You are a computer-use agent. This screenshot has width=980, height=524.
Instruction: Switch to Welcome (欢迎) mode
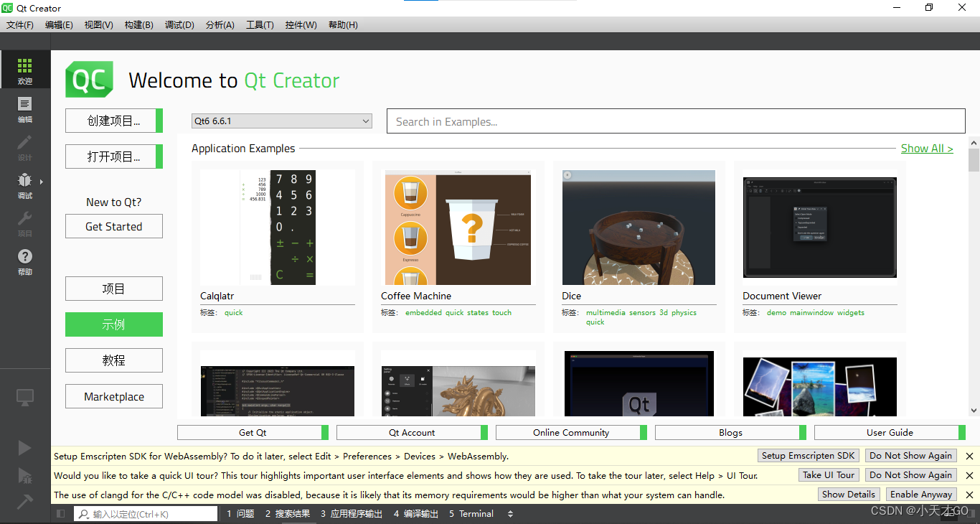point(25,70)
